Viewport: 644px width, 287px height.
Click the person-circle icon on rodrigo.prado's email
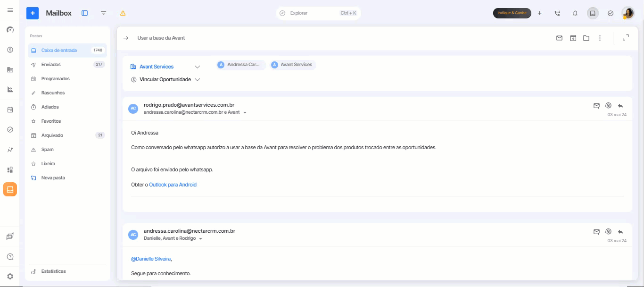(x=608, y=106)
